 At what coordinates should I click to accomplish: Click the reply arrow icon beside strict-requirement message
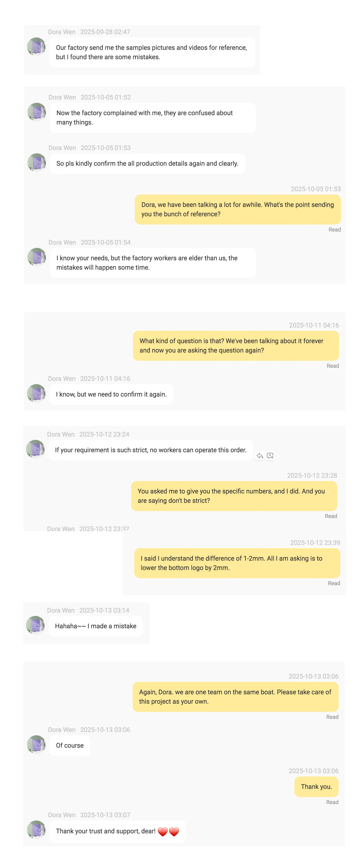(259, 456)
